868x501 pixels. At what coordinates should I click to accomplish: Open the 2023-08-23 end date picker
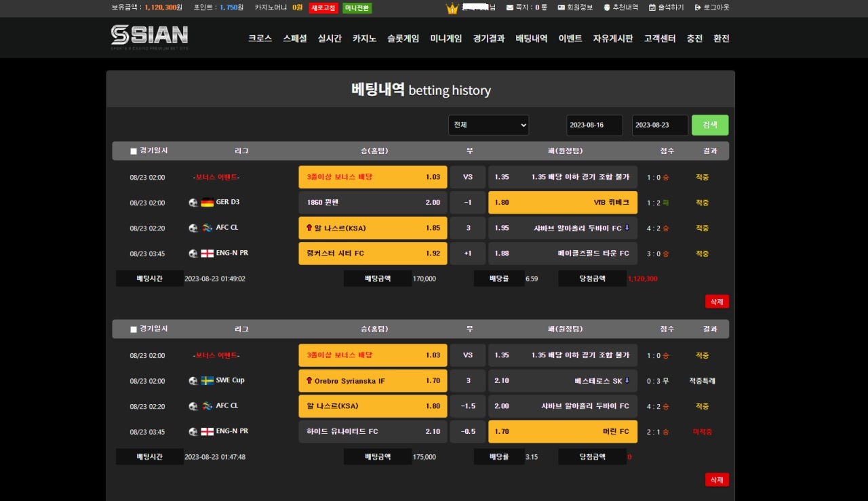click(660, 125)
